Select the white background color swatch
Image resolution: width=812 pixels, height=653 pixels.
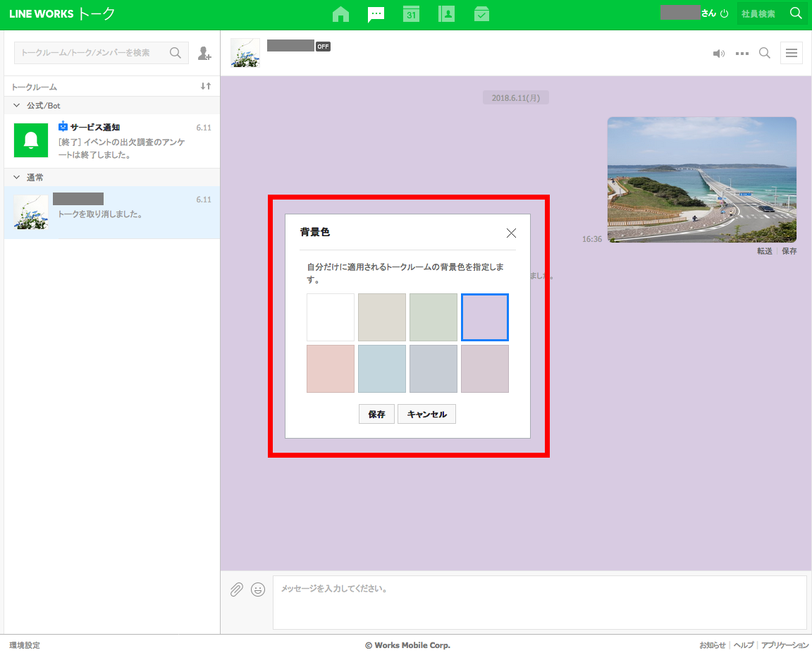tap(331, 317)
